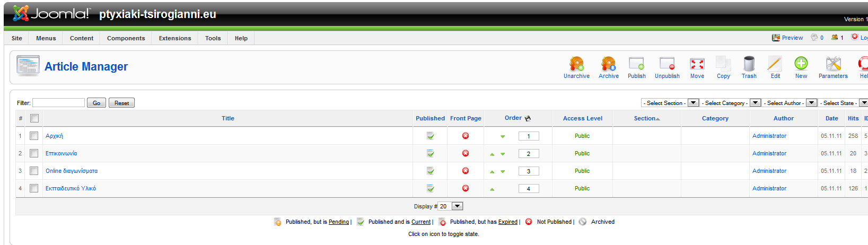Open the Select State dropdown

coord(843,103)
